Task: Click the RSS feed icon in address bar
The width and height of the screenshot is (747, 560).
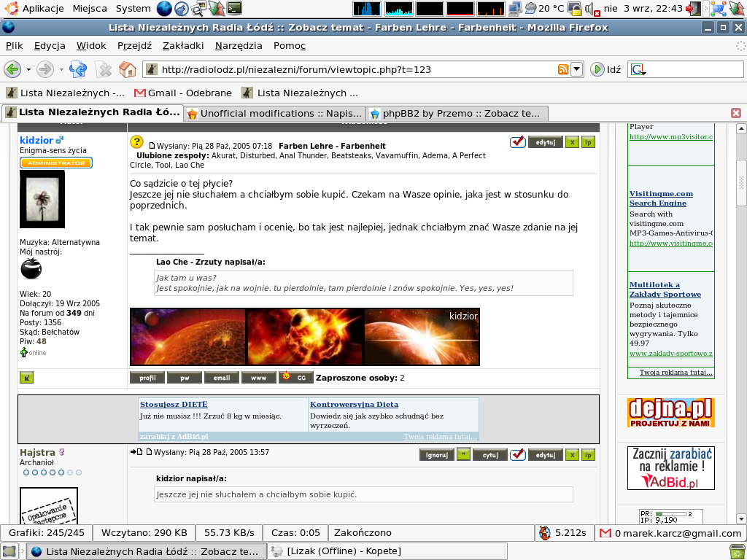Action: coord(563,69)
